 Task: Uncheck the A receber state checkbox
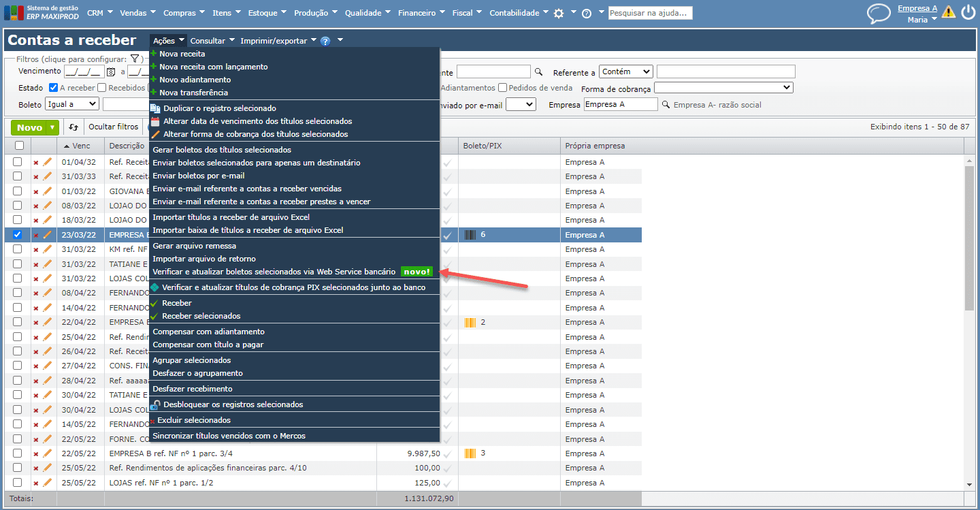point(54,88)
